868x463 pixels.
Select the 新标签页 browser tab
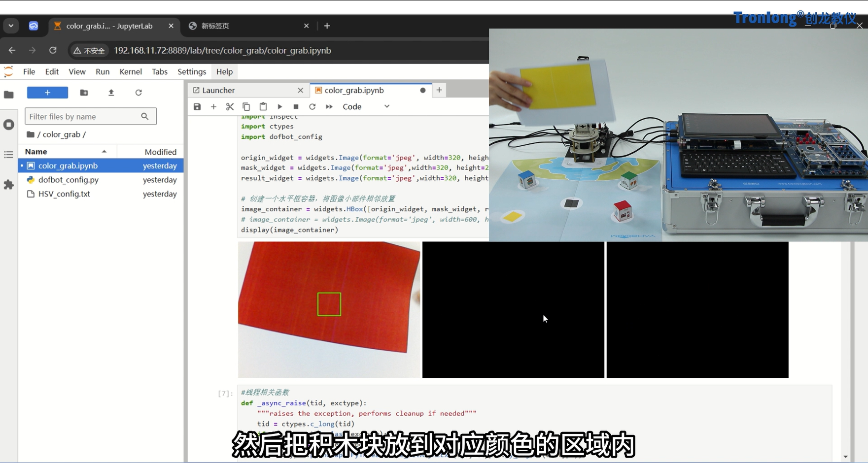(249, 26)
